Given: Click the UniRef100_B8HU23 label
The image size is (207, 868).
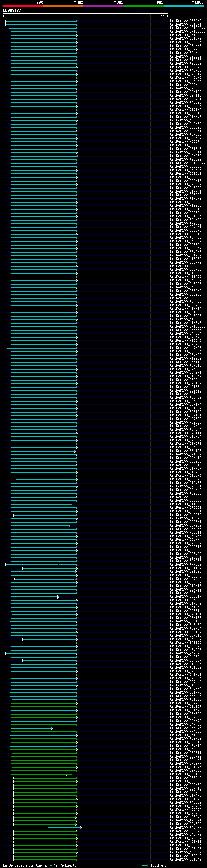Looking at the screenshot, I should (x=186, y=696).
